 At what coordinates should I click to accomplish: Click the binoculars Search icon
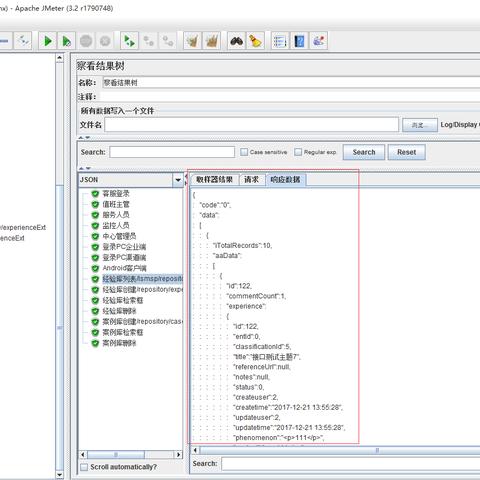pos(236,41)
